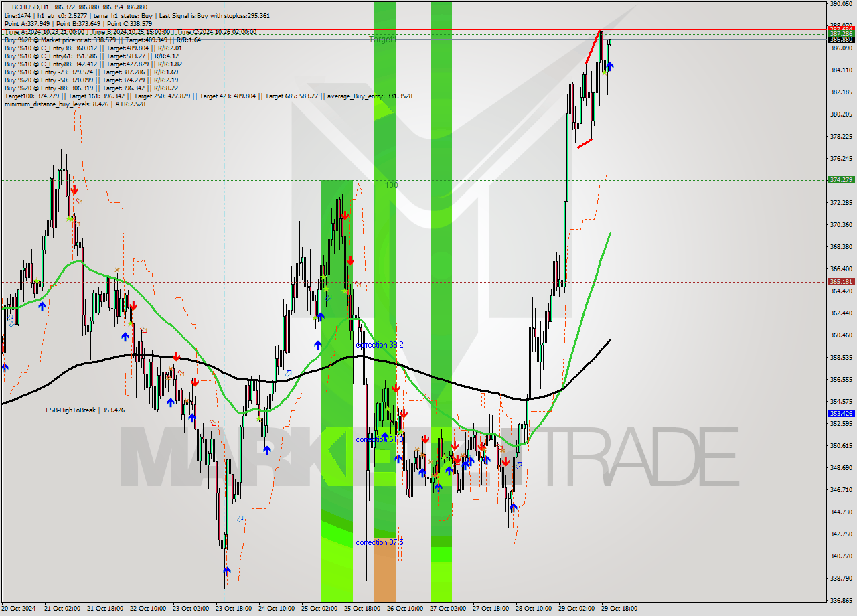Click the '28 Oct 10:00' time label
Viewport: 857px width, 616px height.
(x=533, y=609)
